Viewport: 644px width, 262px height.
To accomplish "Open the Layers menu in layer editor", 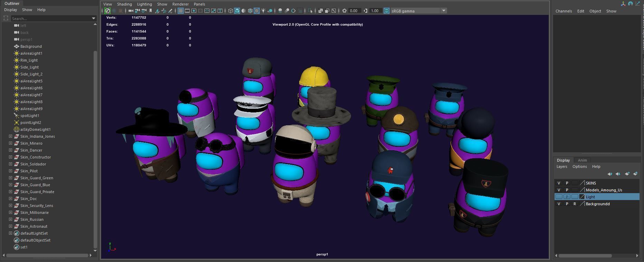I will [x=562, y=166].
